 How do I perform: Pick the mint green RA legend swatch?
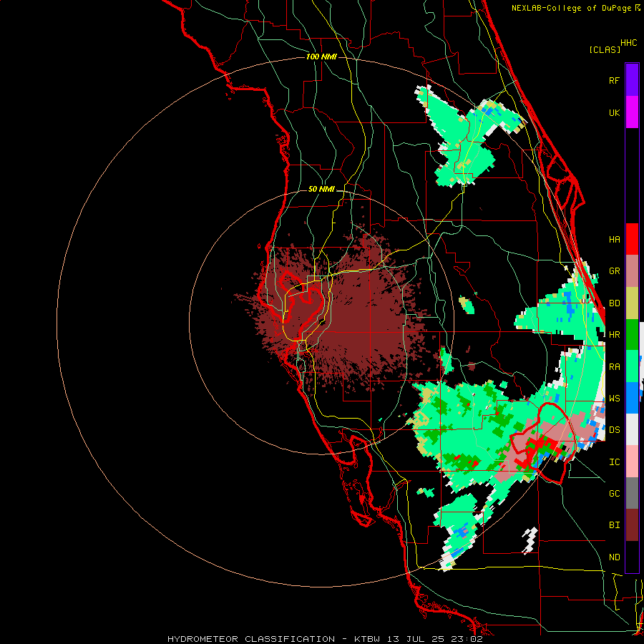(632, 366)
